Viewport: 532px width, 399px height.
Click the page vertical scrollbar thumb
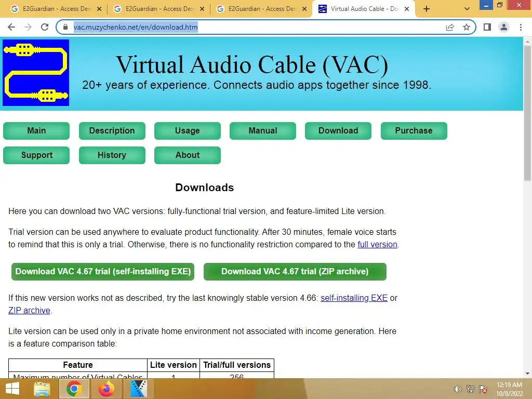(x=527, y=113)
